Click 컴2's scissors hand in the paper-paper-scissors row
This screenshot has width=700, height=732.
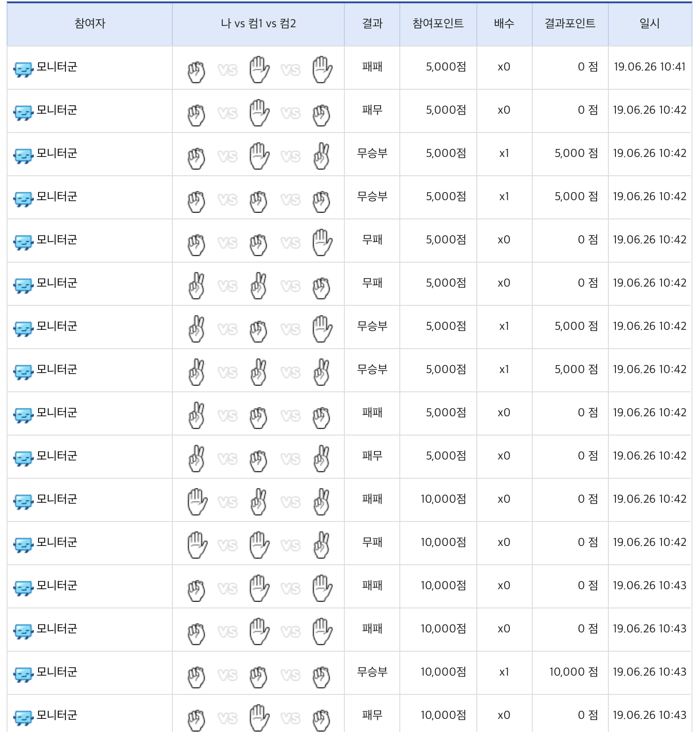322,545
